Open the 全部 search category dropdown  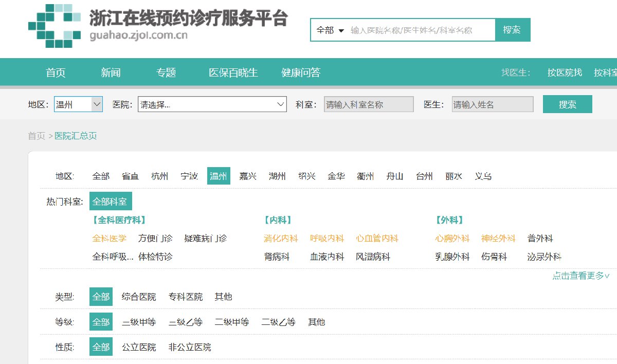[x=330, y=30]
